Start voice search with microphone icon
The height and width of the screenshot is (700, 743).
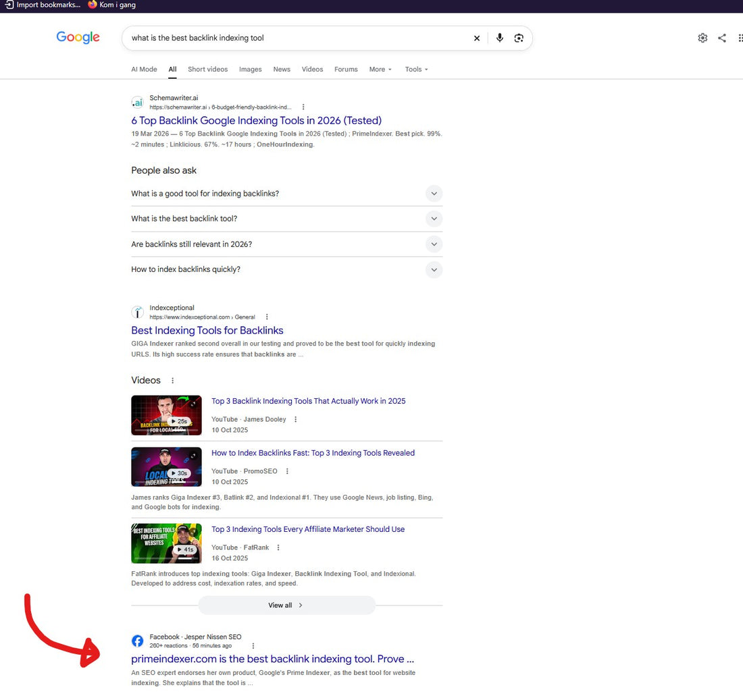click(x=499, y=38)
